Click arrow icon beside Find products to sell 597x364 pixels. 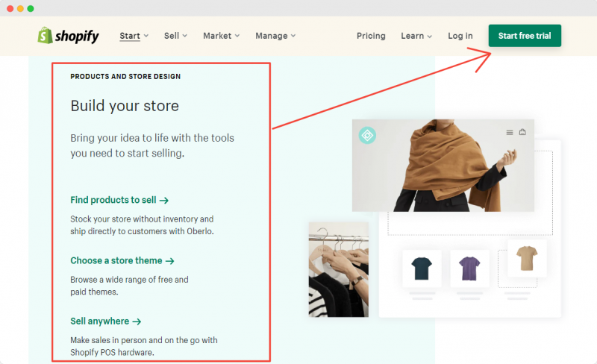coord(163,201)
